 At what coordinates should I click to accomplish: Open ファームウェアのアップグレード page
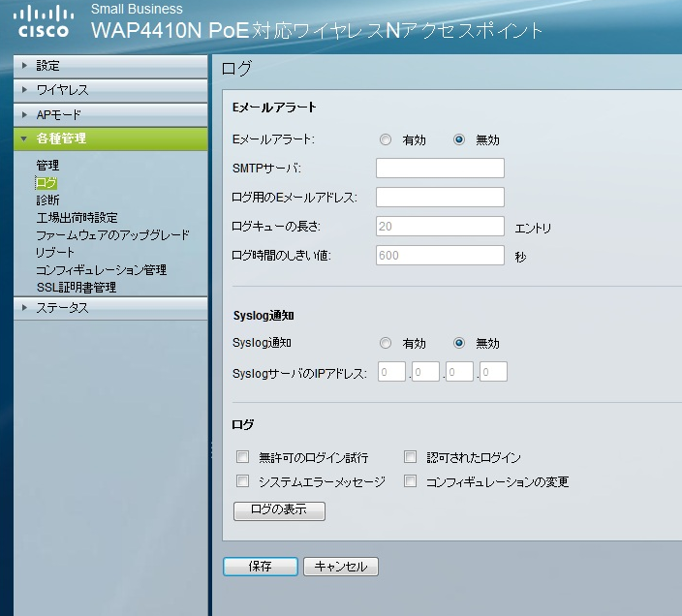click(x=112, y=235)
